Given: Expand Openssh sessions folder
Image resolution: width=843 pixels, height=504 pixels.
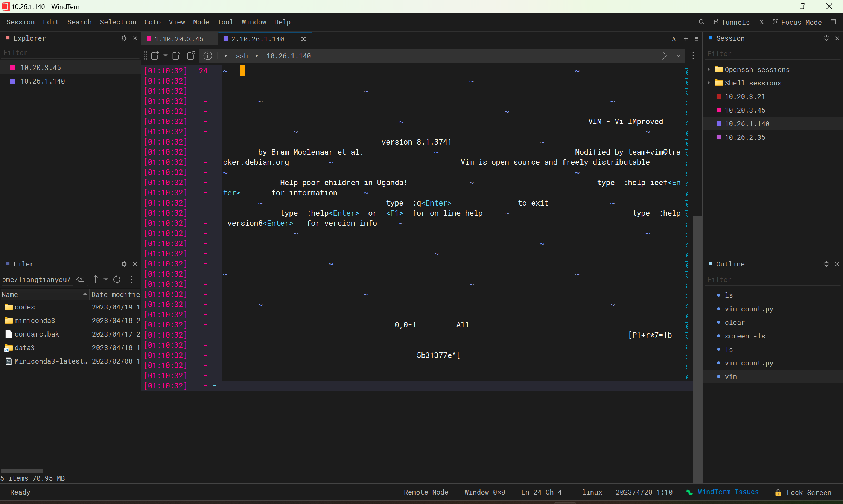Looking at the screenshot, I should 709,69.
